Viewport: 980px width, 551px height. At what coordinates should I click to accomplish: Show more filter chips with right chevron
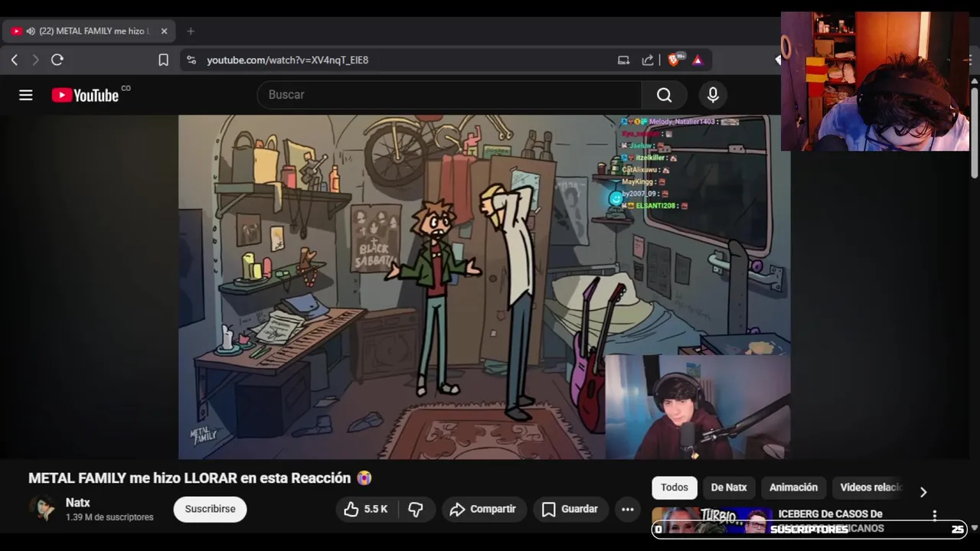tap(923, 491)
